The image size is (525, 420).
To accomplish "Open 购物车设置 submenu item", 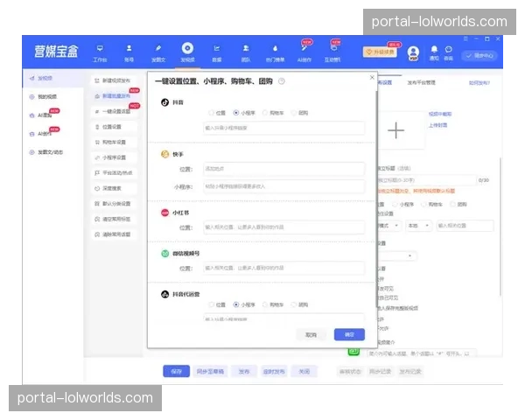I will coord(114,143).
